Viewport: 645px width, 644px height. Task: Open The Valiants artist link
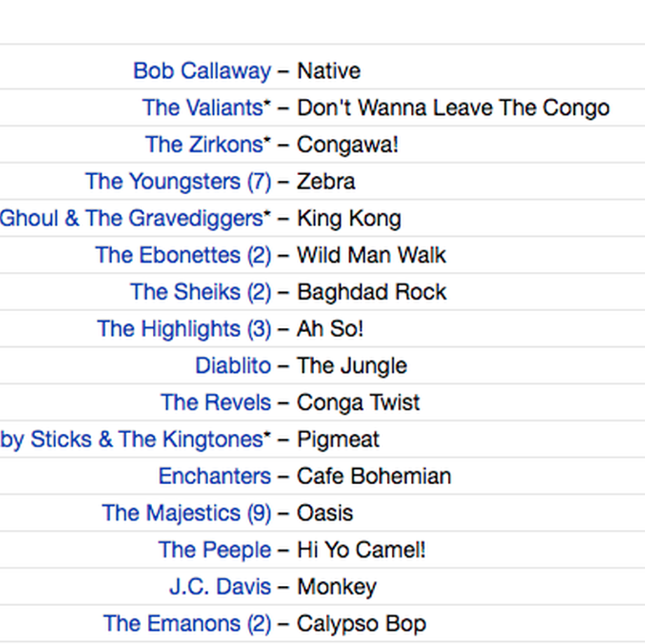[207, 108]
